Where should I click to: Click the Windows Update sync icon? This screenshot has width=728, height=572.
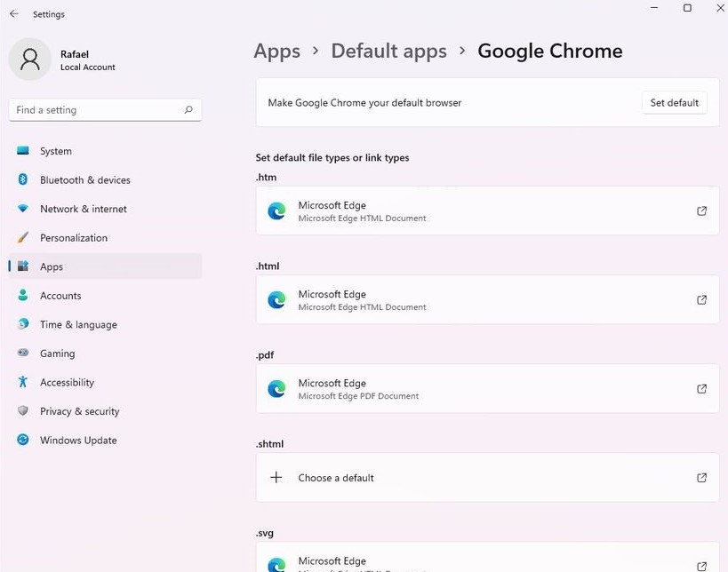[23, 440]
